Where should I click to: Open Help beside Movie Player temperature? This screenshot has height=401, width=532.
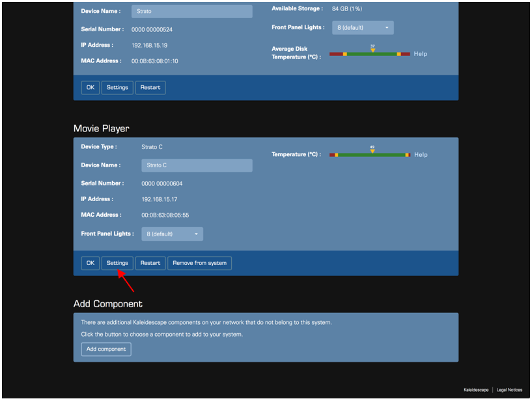421,155
